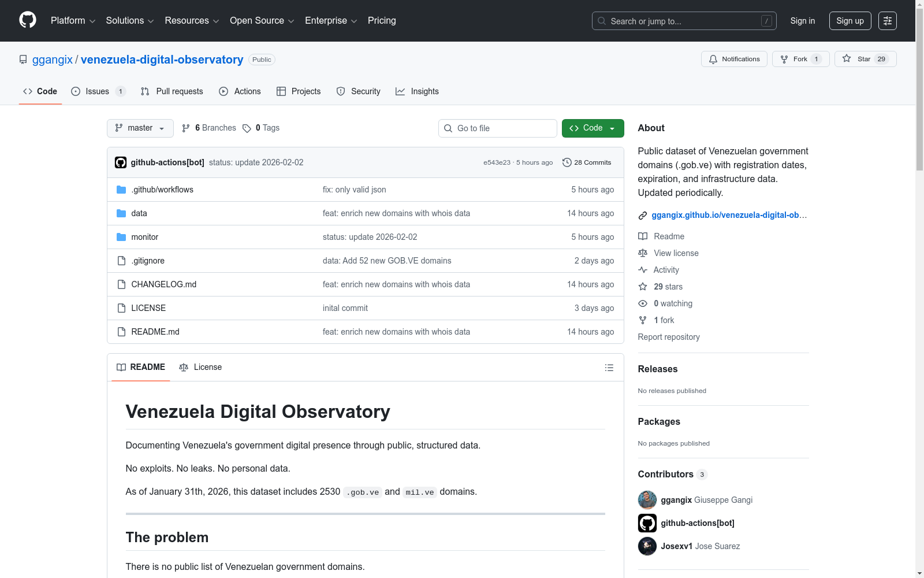Open the Activity link
Screen dimensions: 924x578
click(659, 270)
